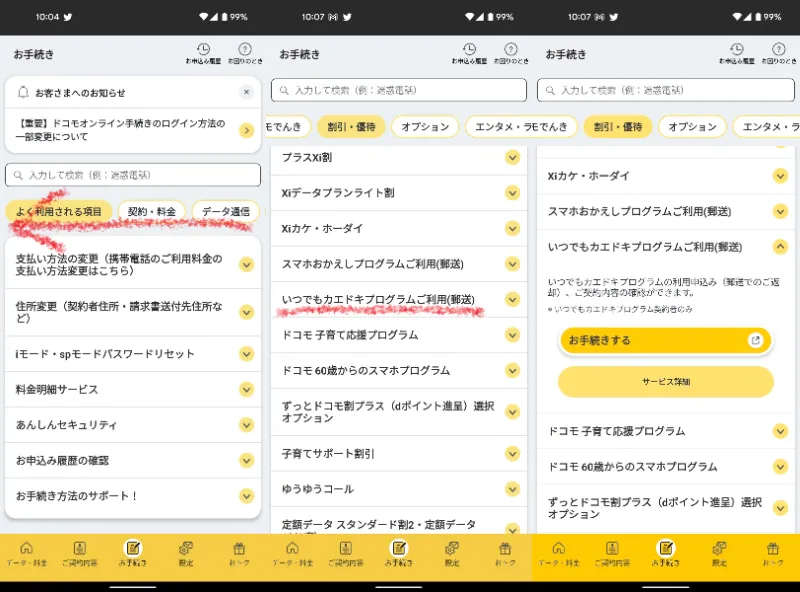Expand Xiデータプランライト割 row

(398, 193)
